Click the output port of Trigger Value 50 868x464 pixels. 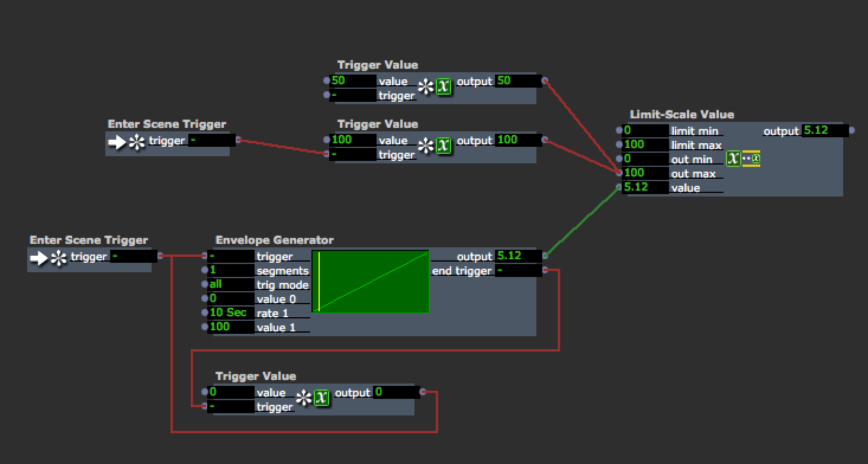545,80
